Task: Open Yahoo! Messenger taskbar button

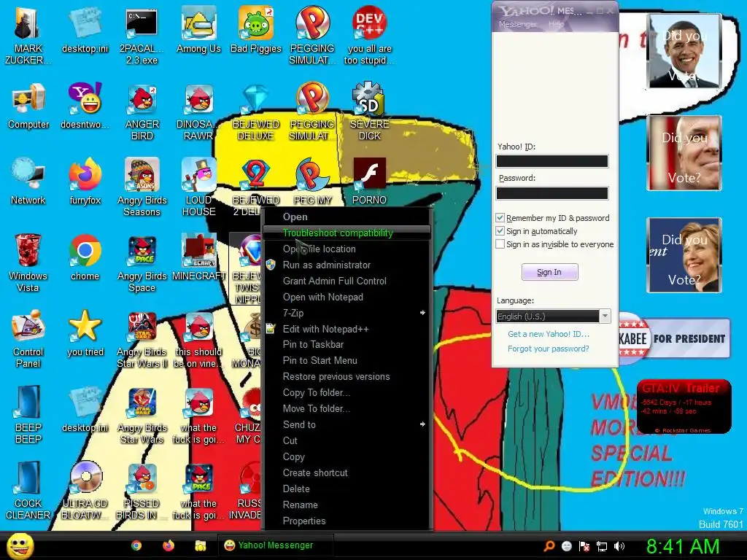Action: [x=276, y=545]
